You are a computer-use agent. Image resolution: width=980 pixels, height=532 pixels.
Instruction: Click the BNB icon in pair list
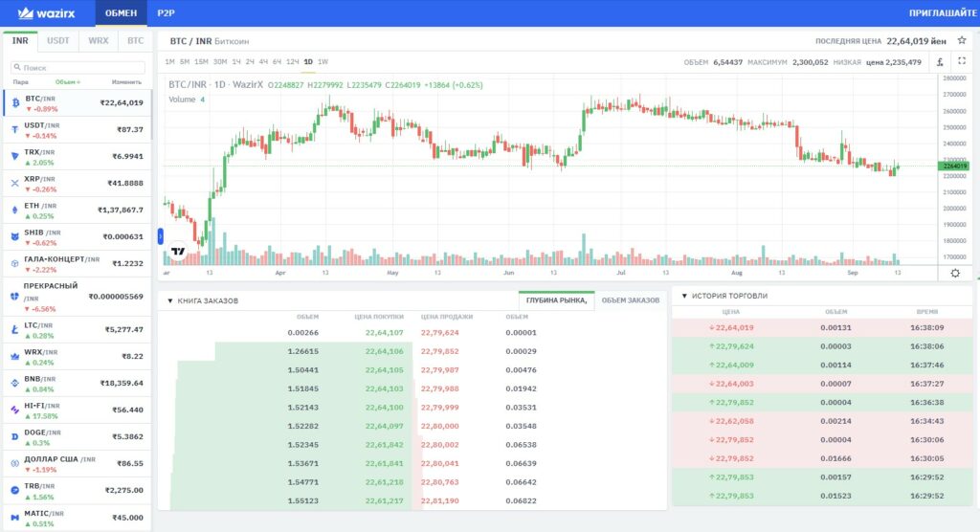[x=15, y=384]
